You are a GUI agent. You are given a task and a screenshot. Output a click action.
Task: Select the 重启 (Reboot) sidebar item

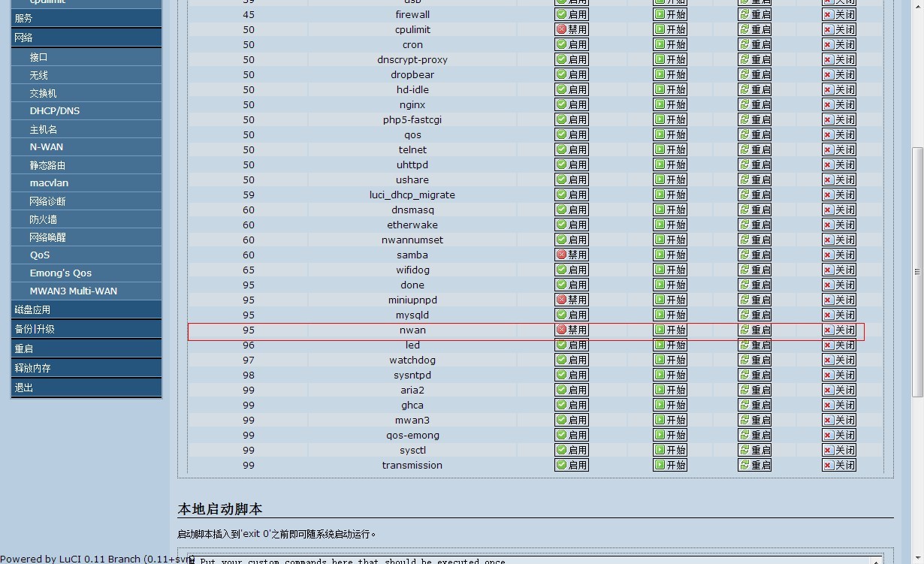click(86, 348)
